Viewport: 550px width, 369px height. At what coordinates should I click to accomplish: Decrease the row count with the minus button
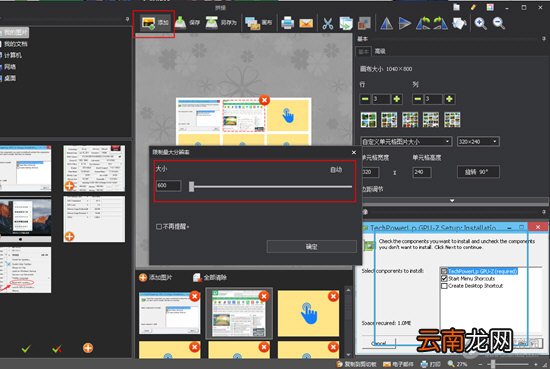click(x=365, y=99)
